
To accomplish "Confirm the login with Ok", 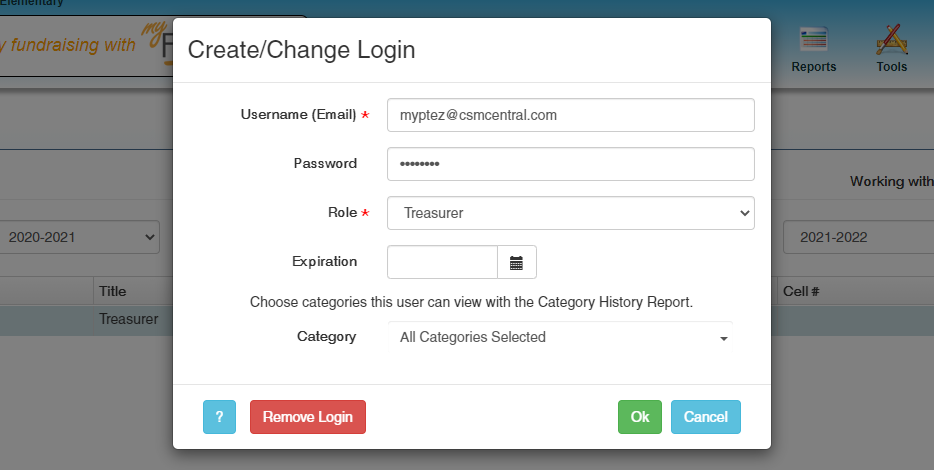I will click(x=640, y=417).
